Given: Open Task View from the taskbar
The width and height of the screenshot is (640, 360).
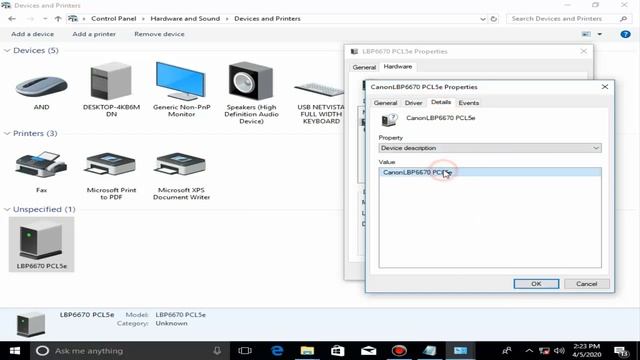Looking at the screenshot, I should 245,351.
